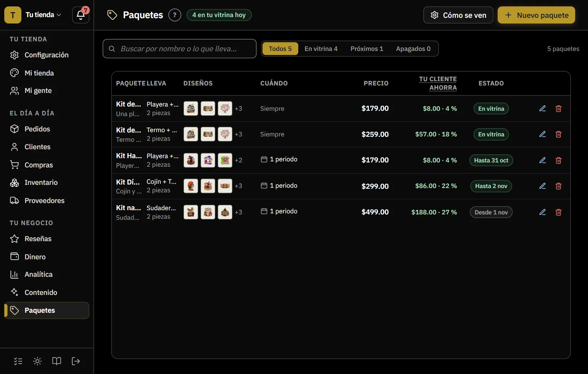Go to Reseñas
588x374 pixels.
click(x=47, y=239)
